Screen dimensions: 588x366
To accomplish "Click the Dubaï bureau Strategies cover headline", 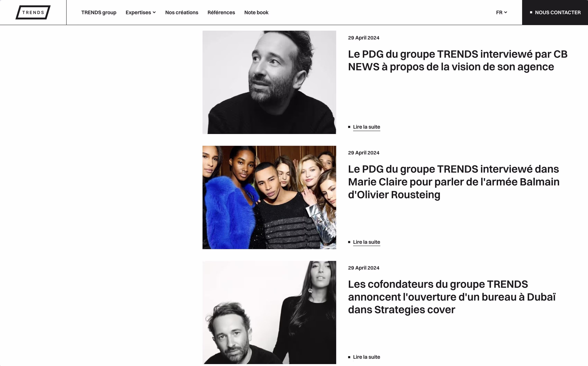I will (x=452, y=297).
